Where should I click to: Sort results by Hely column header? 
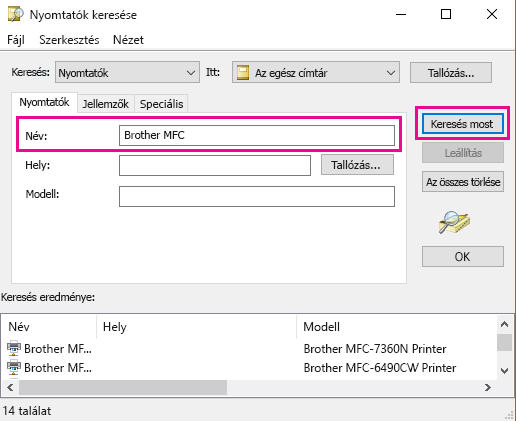[x=196, y=327]
